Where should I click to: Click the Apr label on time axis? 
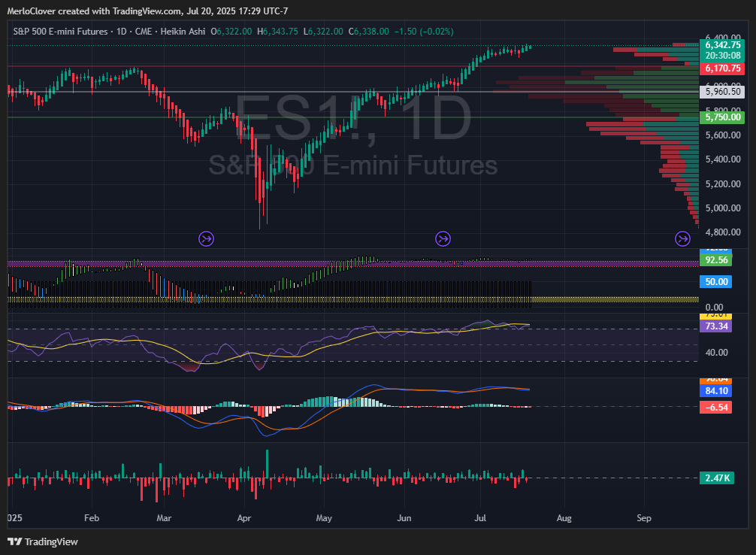pyautogui.click(x=244, y=518)
